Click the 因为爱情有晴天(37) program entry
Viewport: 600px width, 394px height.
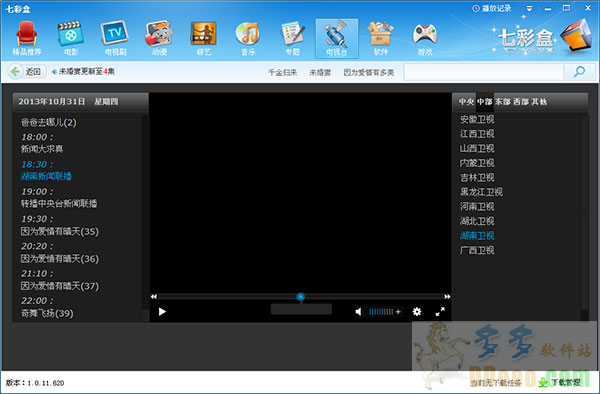coord(60,286)
